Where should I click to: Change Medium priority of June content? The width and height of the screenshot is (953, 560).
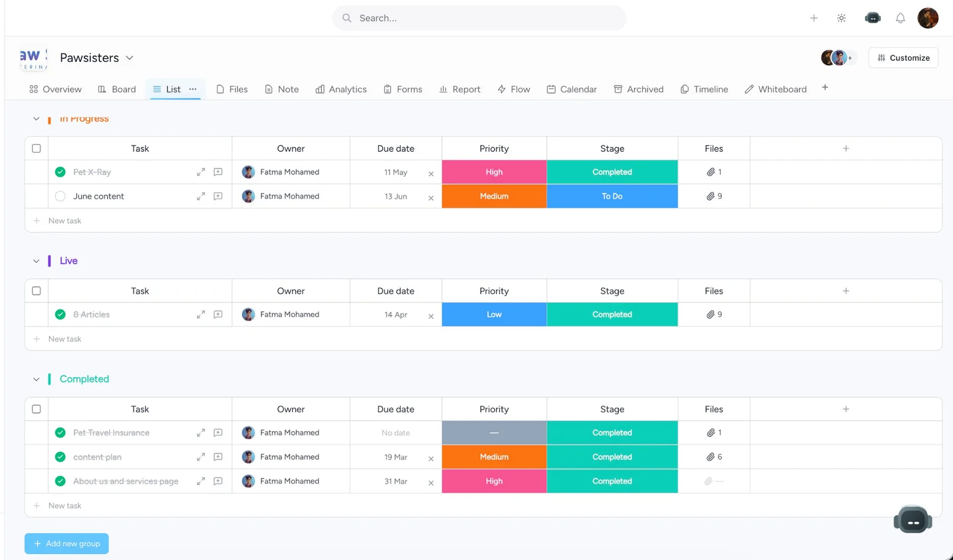(494, 196)
